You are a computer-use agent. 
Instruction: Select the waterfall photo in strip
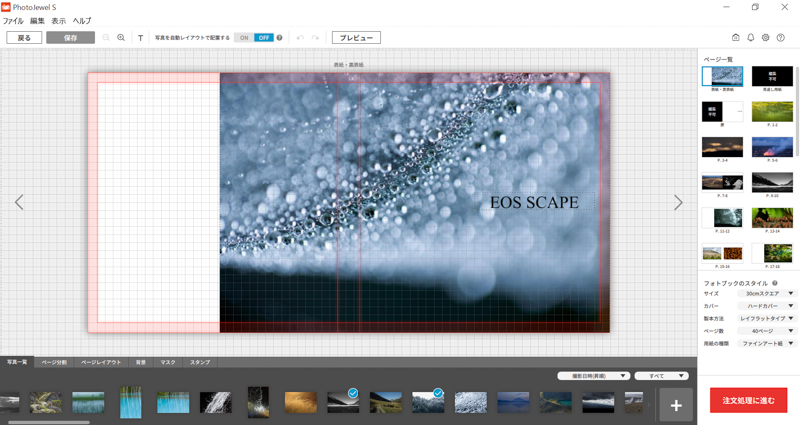click(x=215, y=403)
